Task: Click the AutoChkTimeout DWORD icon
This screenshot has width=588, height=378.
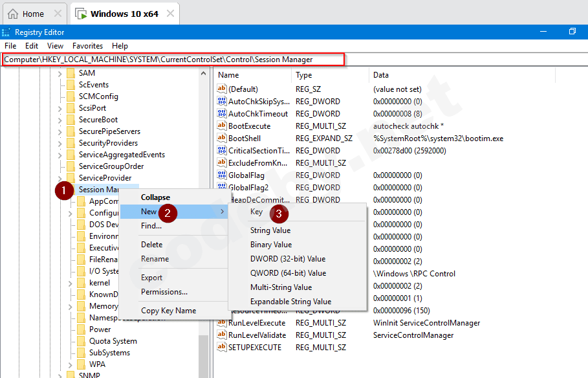Action: point(222,114)
